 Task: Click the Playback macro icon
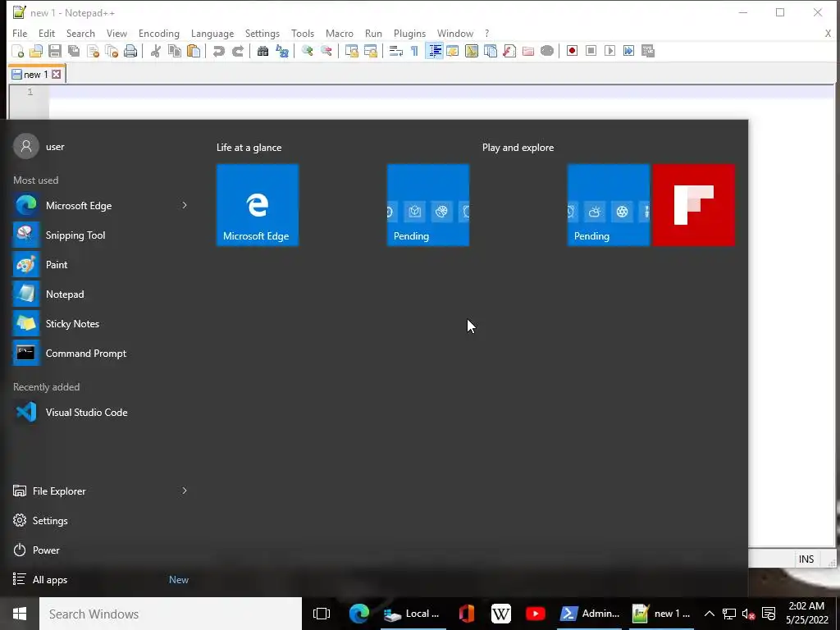609,51
